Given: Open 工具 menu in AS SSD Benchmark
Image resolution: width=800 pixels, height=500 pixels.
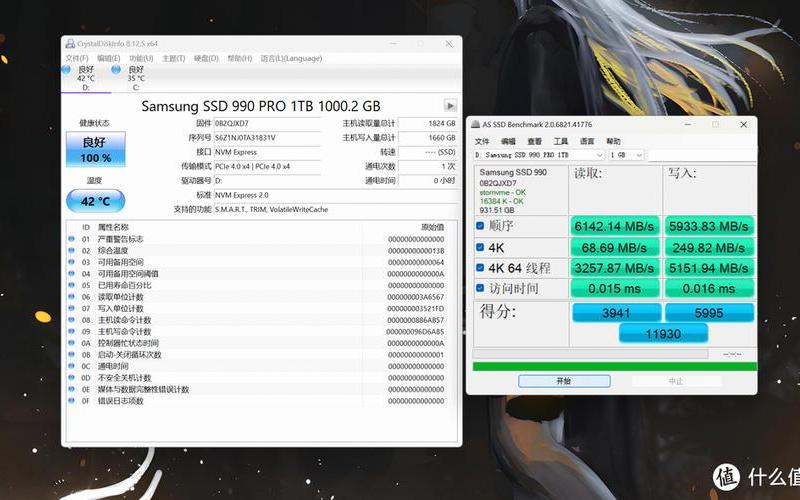Looking at the screenshot, I should coord(561,141).
